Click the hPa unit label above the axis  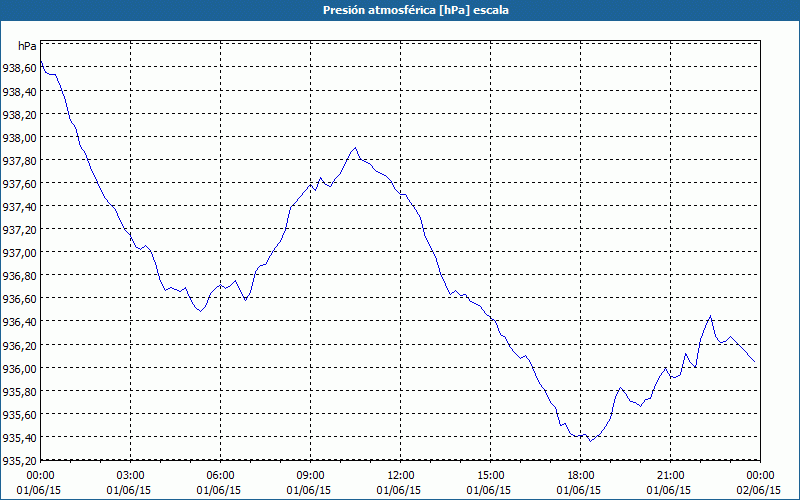click(x=27, y=46)
